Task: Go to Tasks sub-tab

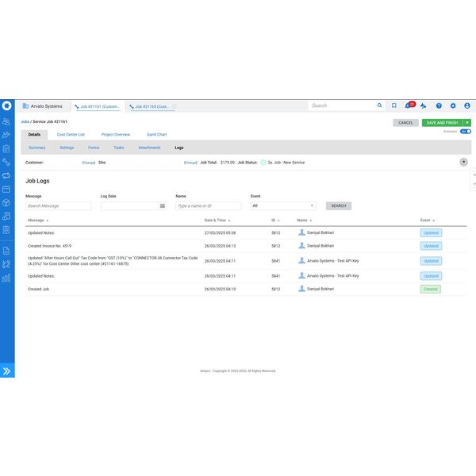Action: pos(119,148)
